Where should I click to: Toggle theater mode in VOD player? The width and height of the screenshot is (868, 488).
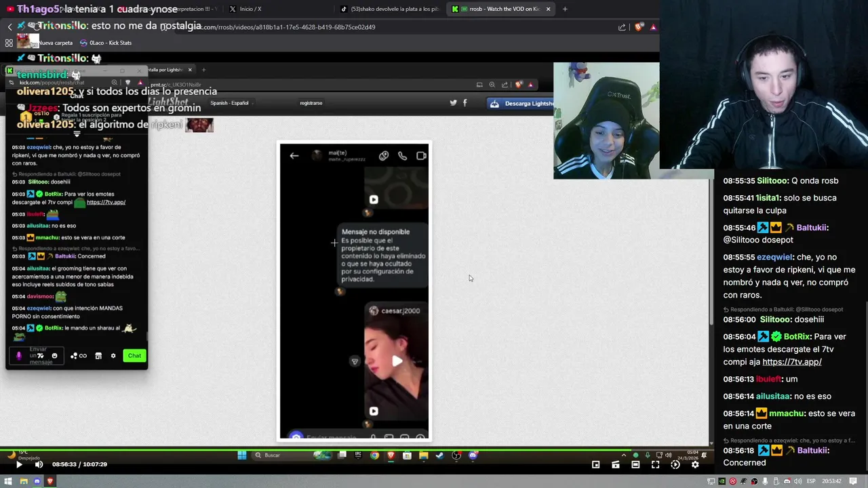[x=635, y=464]
